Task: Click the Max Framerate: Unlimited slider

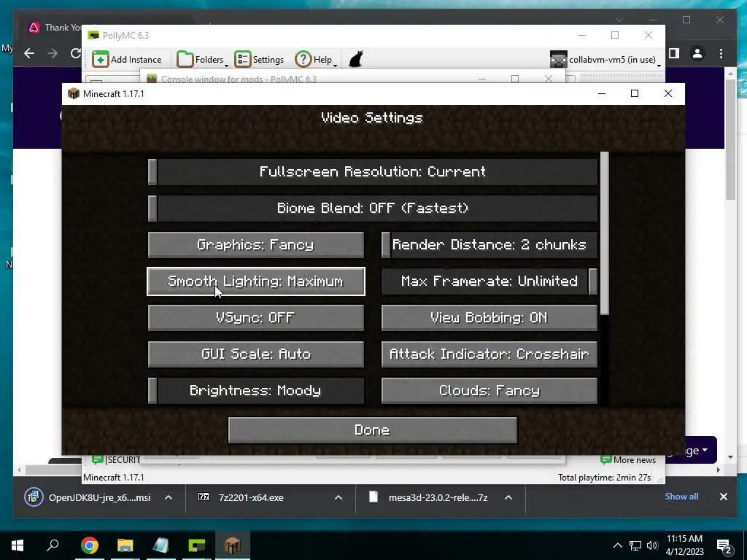Action: point(489,281)
